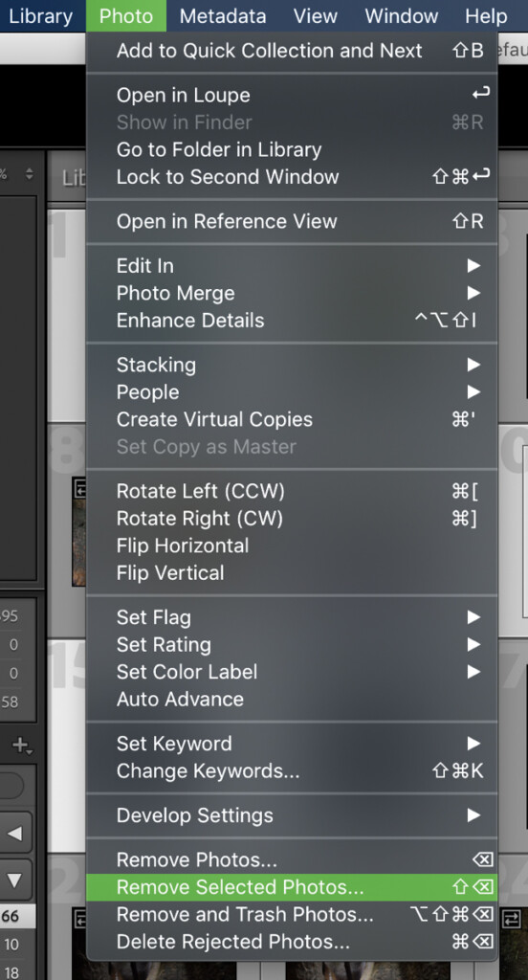Choose Flip Horizontal
Screen dimensions: 528x980
point(292,546)
